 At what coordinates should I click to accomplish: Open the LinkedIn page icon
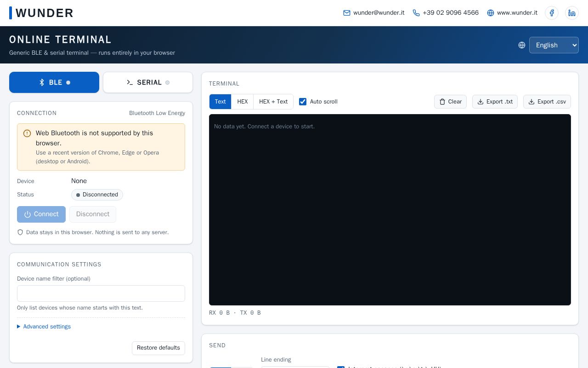572,13
